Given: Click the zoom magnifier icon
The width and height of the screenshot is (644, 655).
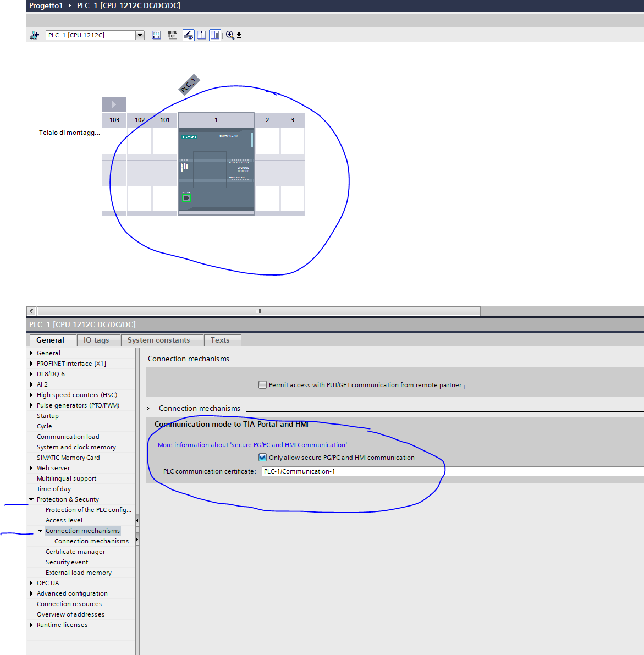Looking at the screenshot, I should click(230, 35).
